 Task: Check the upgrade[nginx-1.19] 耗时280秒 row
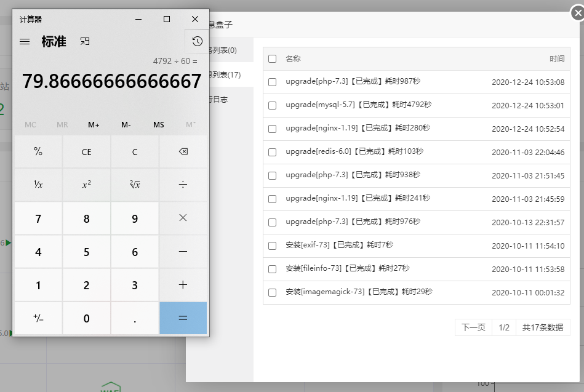(272, 129)
